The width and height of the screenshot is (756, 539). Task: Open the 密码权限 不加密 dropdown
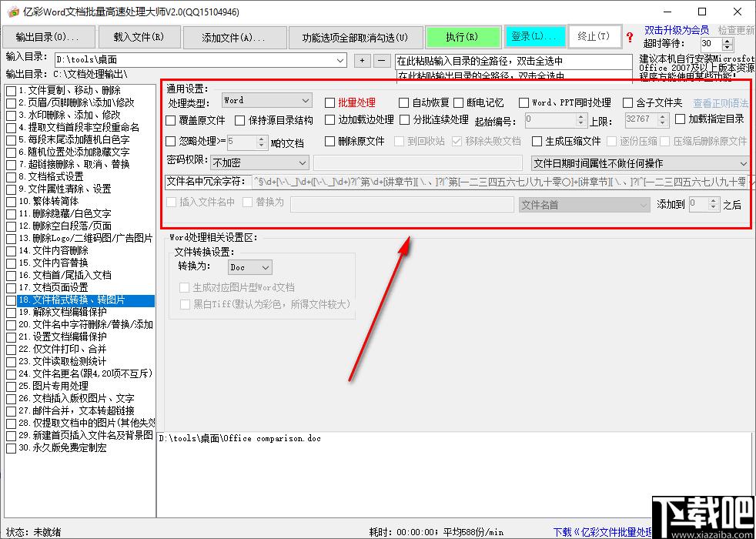pyautogui.click(x=259, y=163)
